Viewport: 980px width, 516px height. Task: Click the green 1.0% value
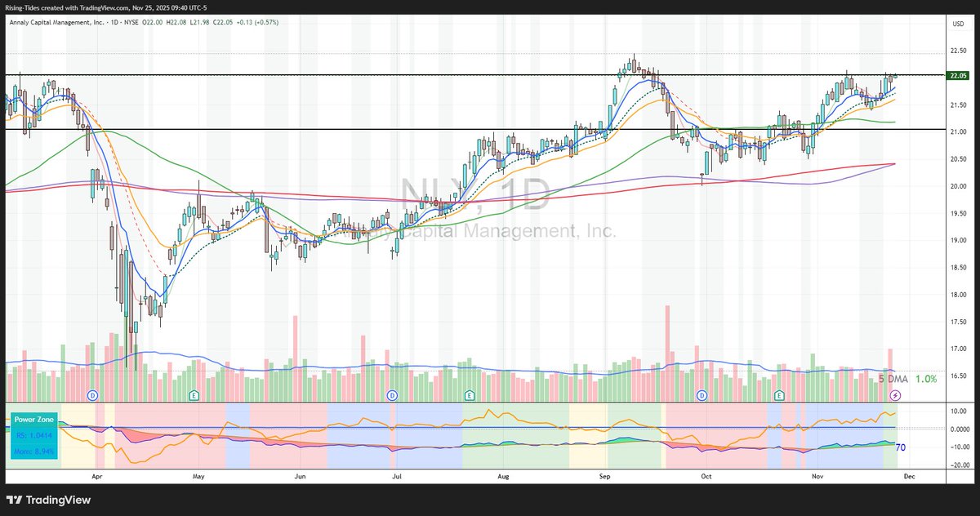(x=926, y=379)
